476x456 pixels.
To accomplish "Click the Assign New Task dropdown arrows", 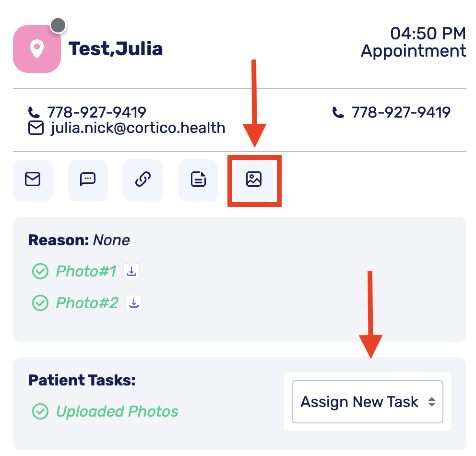I will (432, 402).
